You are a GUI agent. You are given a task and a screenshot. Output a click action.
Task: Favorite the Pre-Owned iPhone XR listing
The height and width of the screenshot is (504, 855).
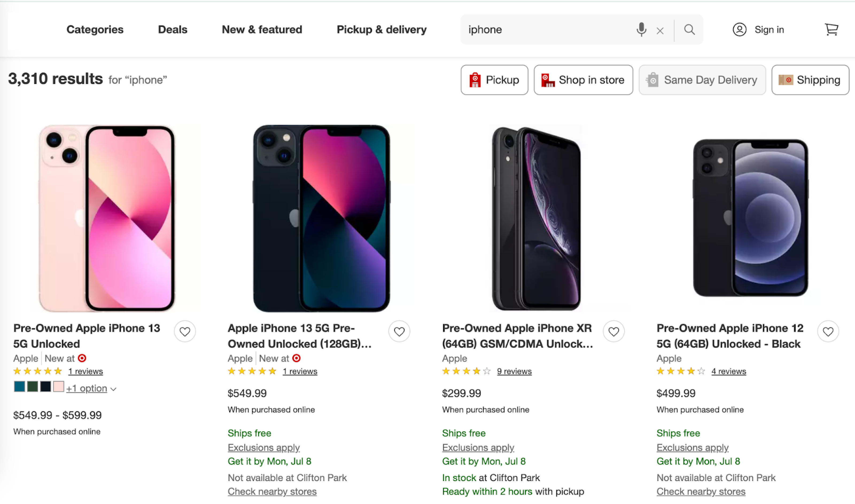(x=614, y=332)
